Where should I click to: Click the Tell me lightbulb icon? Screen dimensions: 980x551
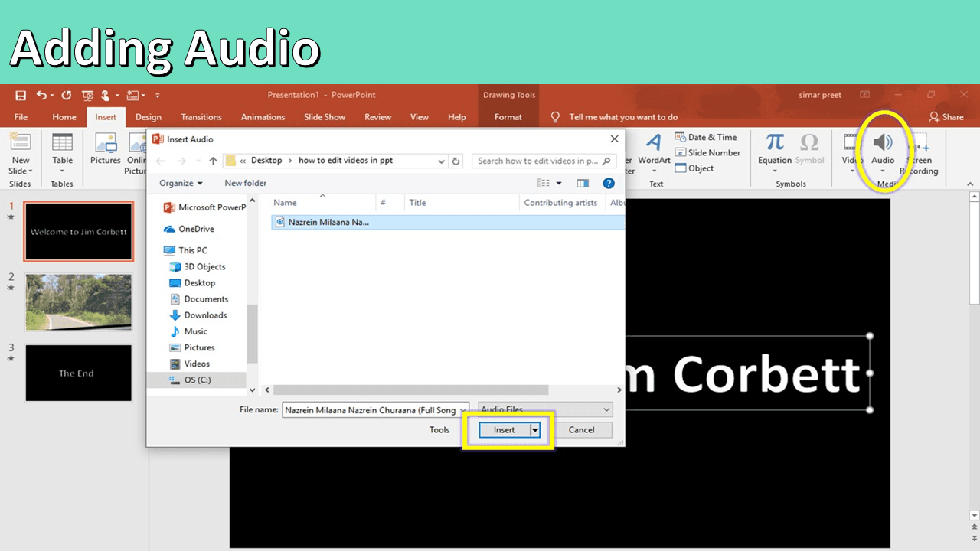(x=556, y=117)
